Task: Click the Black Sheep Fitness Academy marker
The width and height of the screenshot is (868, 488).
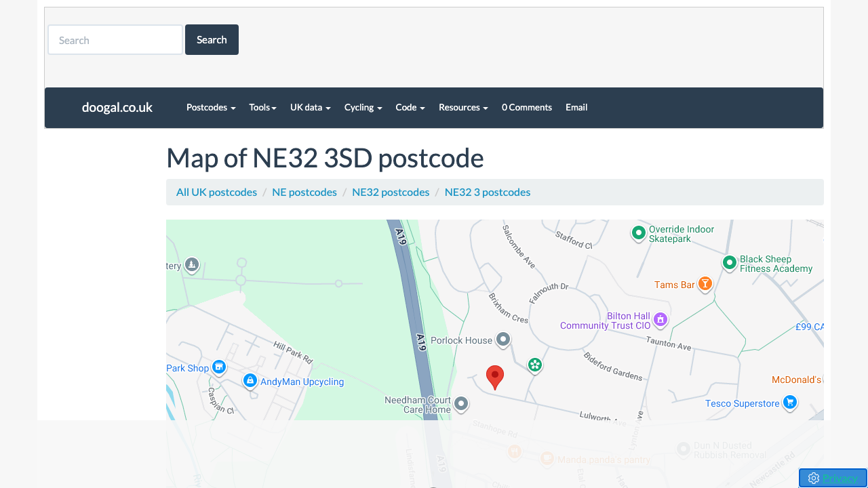Action: pos(729,262)
